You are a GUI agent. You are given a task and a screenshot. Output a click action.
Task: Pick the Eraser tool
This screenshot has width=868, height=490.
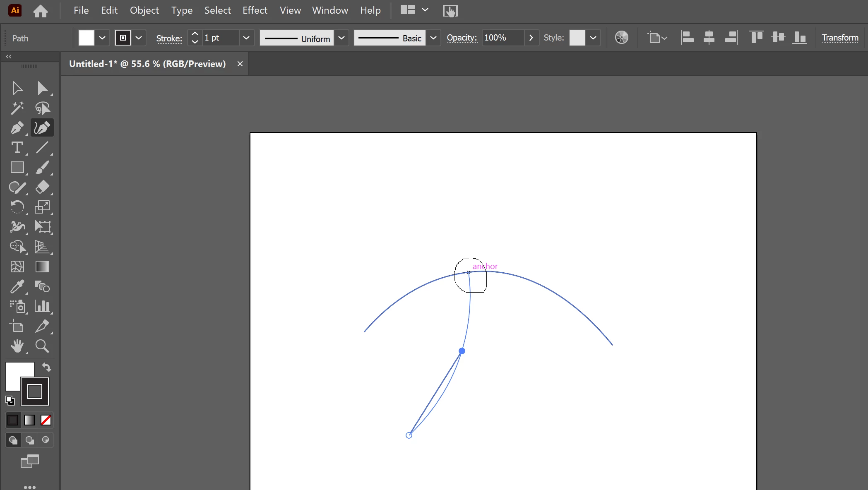[x=42, y=187]
